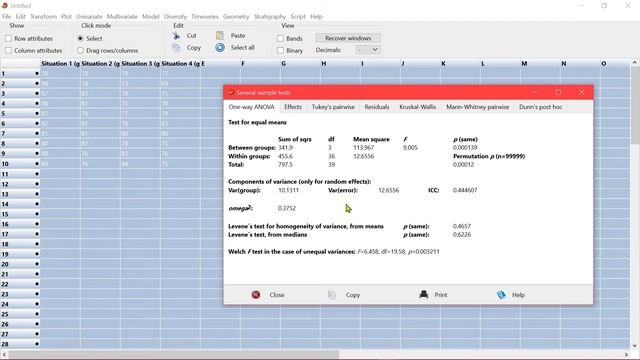Enable the Row attributes checkbox
This screenshot has width=640, height=360.
point(8,38)
